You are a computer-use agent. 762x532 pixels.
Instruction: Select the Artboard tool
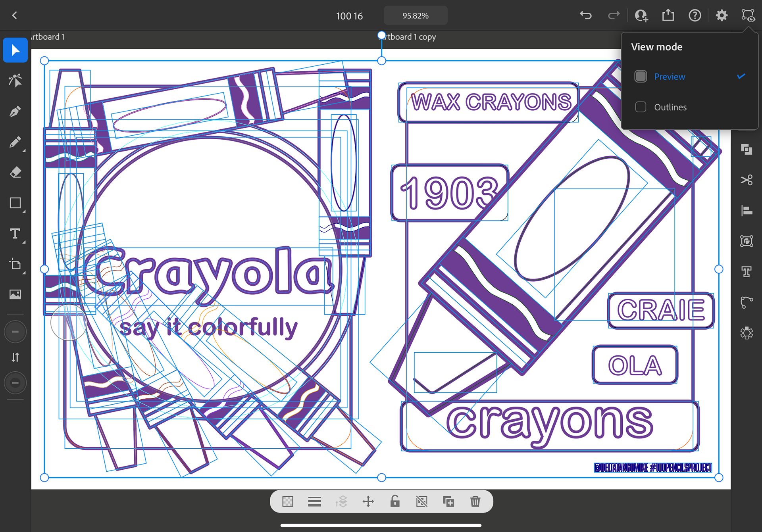click(15, 264)
